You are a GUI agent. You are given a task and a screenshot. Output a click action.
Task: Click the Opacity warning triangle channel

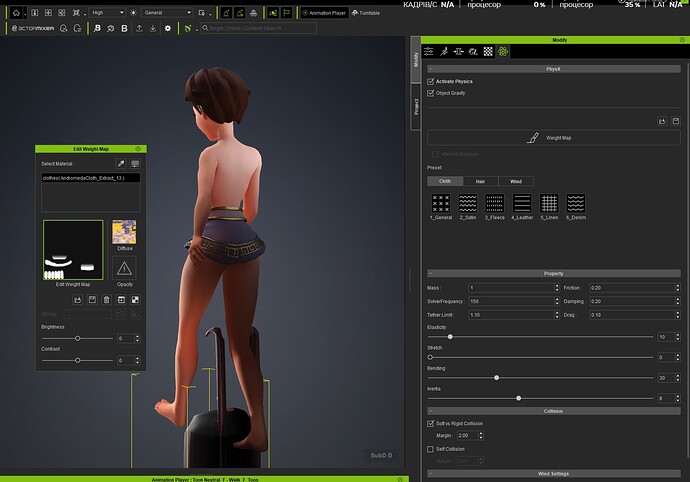coord(124,268)
